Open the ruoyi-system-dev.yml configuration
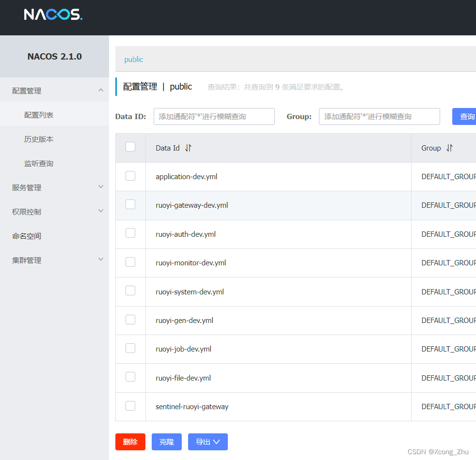 click(189, 291)
